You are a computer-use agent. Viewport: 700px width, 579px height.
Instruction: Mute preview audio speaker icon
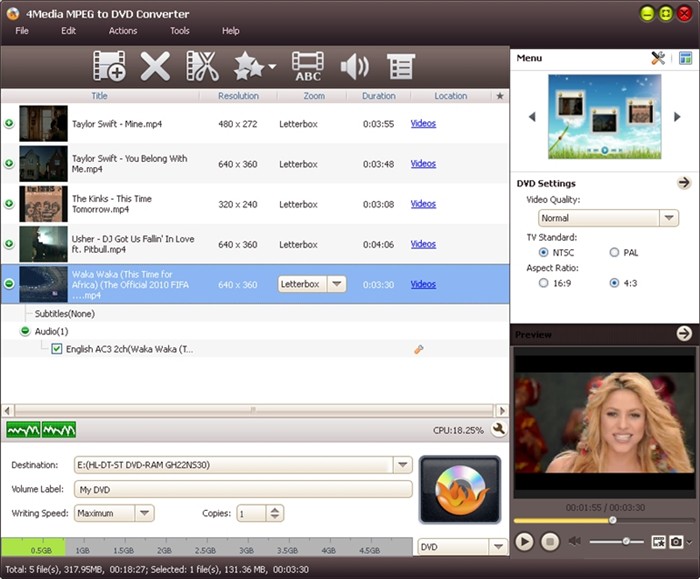(x=575, y=542)
